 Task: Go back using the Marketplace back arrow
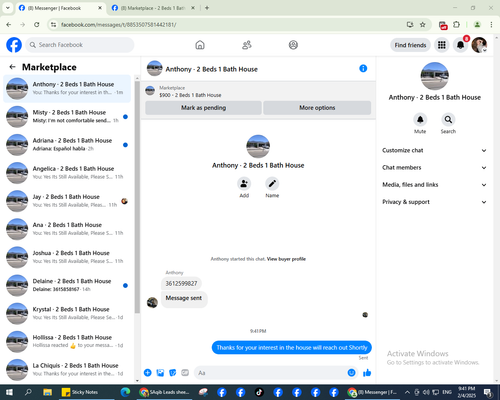[x=12, y=67]
